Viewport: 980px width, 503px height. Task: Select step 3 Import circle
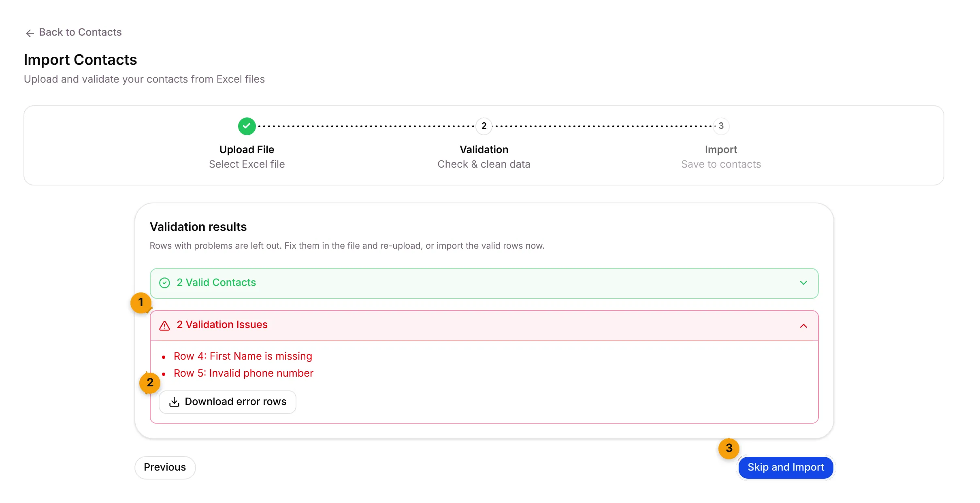(x=721, y=126)
